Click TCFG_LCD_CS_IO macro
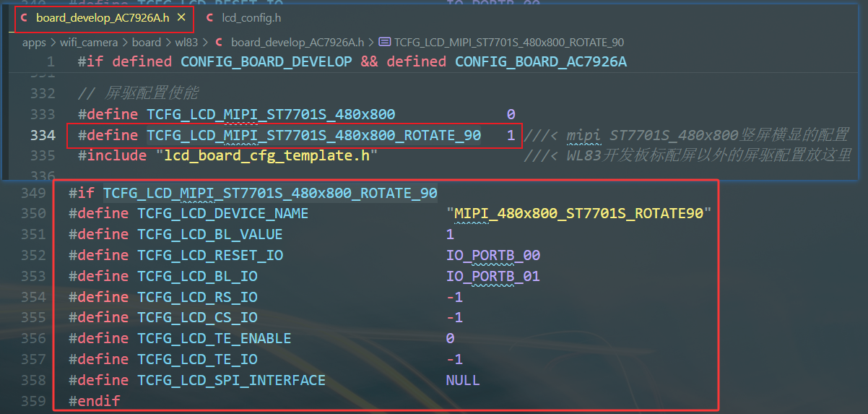The height and width of the screenshot is (414, 868). (x=197, y=317)
